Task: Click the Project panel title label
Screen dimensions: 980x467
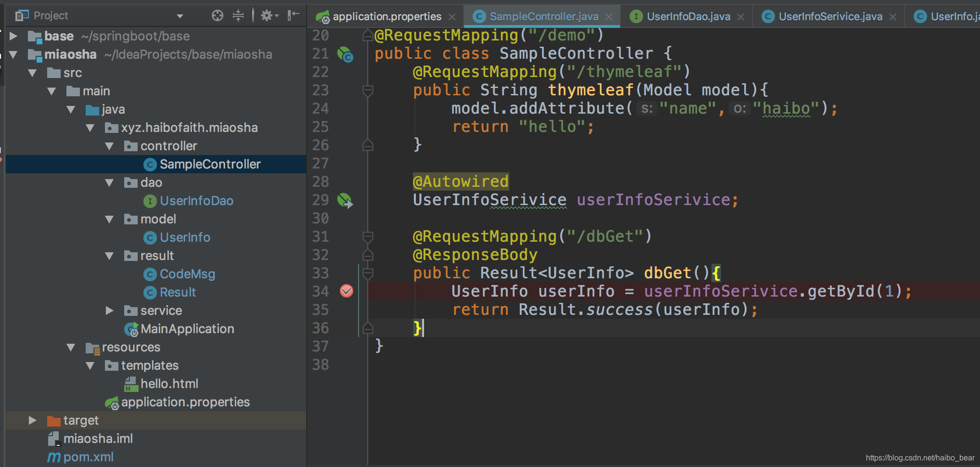Action: (51, 16)
